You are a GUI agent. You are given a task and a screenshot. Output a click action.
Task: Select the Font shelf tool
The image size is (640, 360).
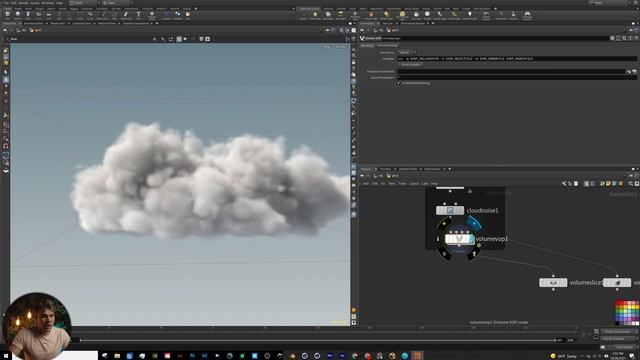click(x=138, y=15)
